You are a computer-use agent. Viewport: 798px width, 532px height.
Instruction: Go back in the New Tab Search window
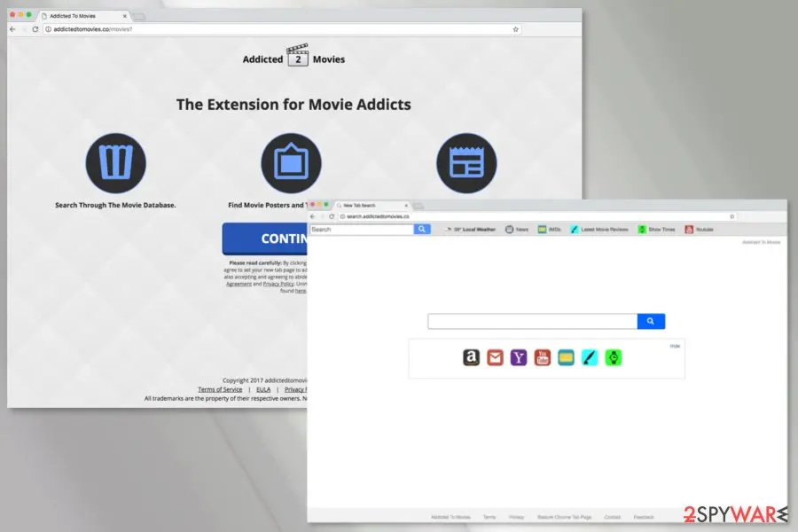(x=312, y=216)
